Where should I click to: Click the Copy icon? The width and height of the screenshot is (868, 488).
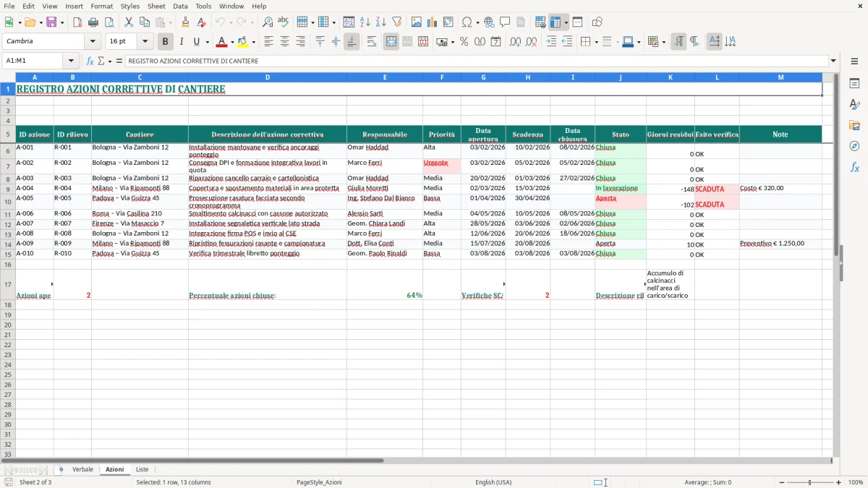[x=145, y=22]
